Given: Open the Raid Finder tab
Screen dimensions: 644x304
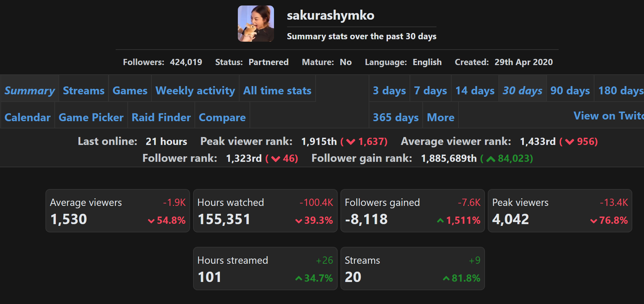Looking at the screenshot, I should tap(161, 117).
